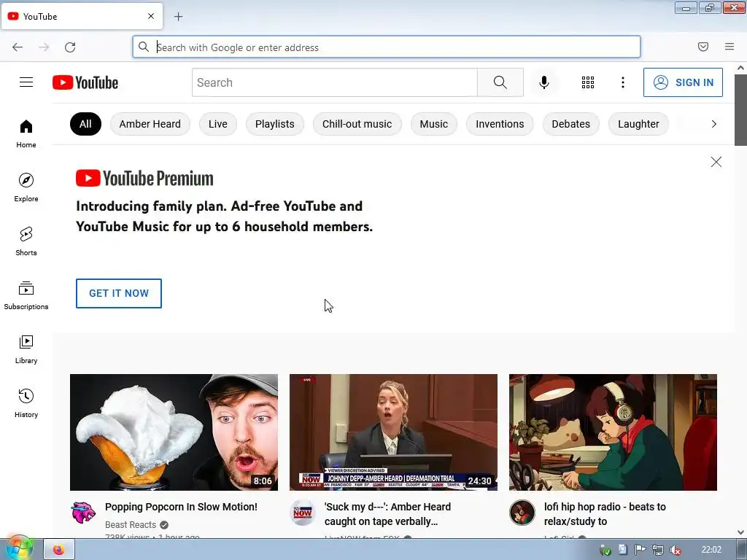Click the YouTube logo

[85, 82]
